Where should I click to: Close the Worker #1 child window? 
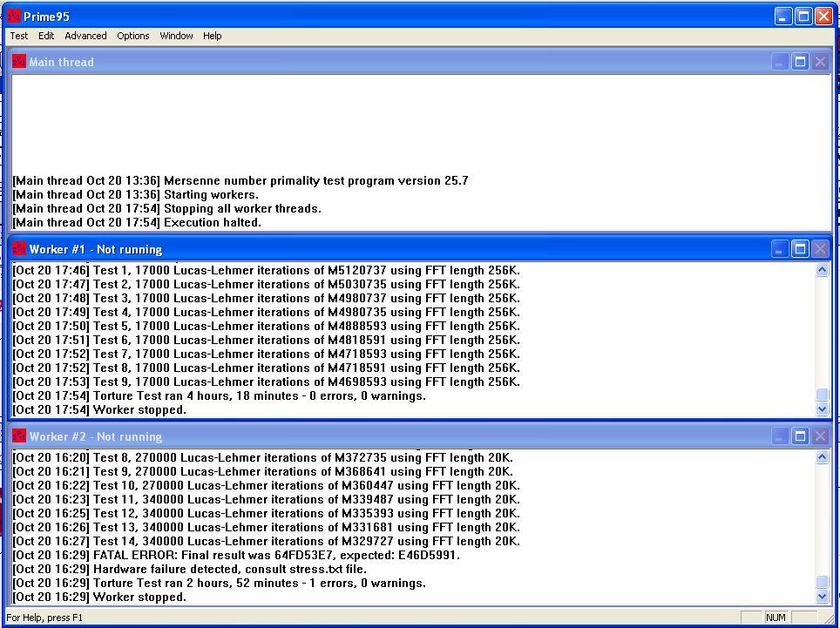[820, 249]
